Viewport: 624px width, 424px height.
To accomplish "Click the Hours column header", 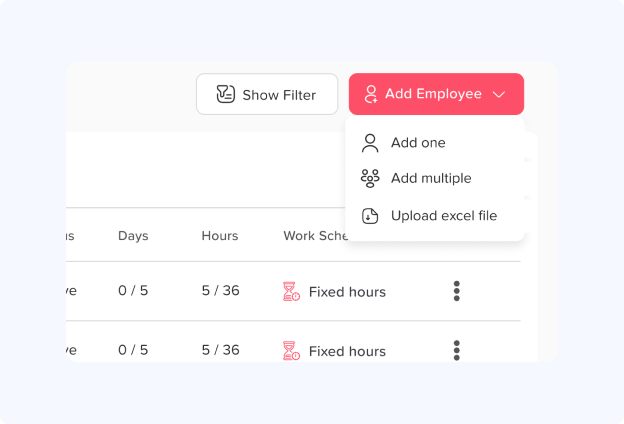I will 220,236.
